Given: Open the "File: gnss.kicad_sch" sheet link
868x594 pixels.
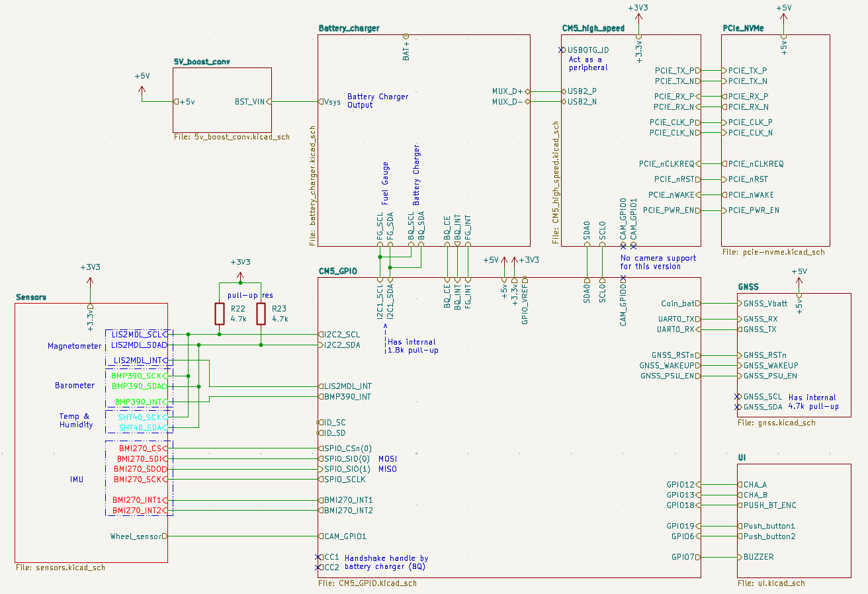Looking at the screenshot, I should tap(777, 422).
